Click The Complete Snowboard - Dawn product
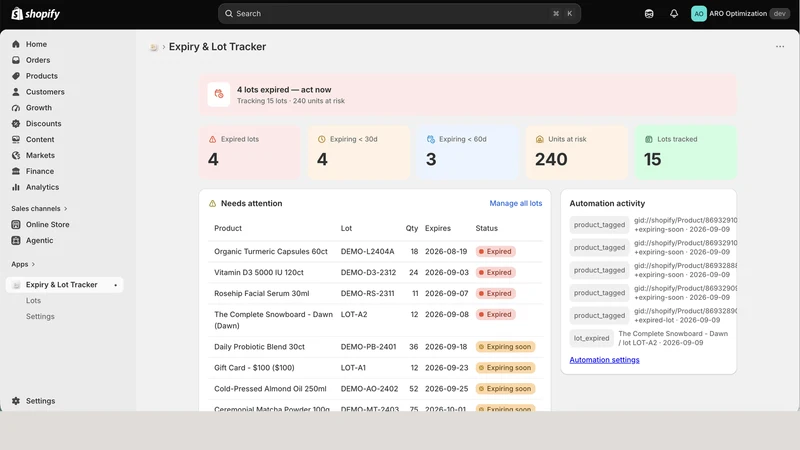The width and height of the screenshot is (800, 450). coord(273,320)
